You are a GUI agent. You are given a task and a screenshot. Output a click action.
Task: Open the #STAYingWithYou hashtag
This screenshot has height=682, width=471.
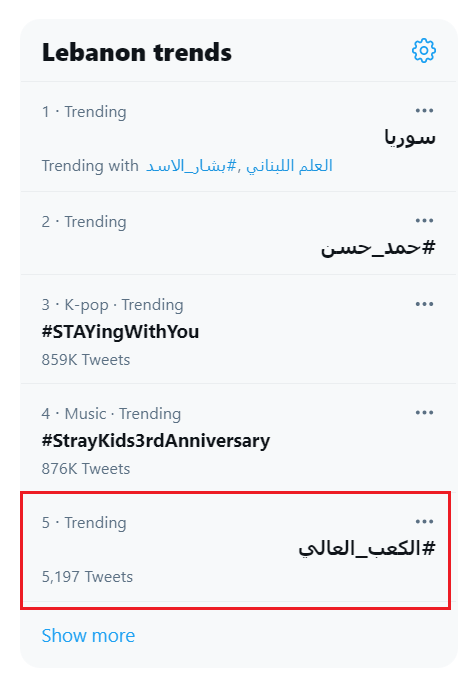(x=120, y=332)
